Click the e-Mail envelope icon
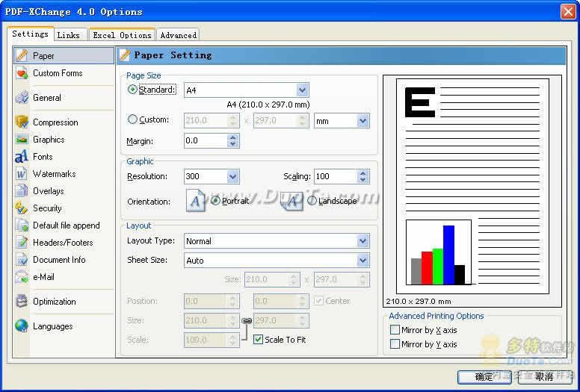The height and width of the screenshot is (392, 580). tap(22, 277)
